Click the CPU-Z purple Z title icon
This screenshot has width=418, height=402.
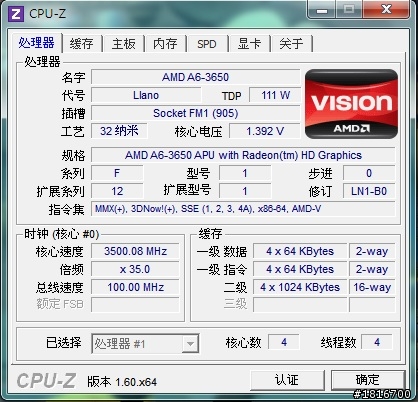click(16, 14)
